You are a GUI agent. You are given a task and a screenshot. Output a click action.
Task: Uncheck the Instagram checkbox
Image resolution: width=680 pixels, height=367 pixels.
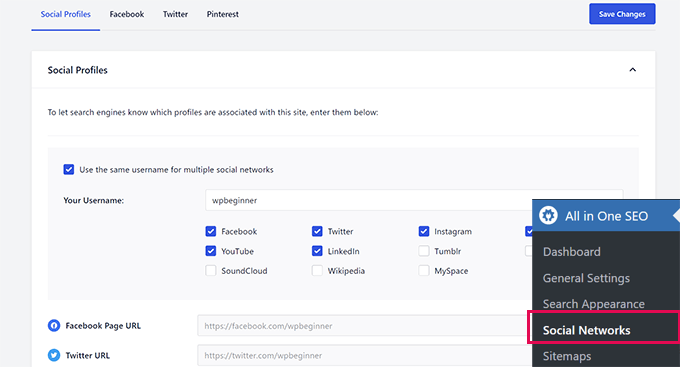click(424, 231)
